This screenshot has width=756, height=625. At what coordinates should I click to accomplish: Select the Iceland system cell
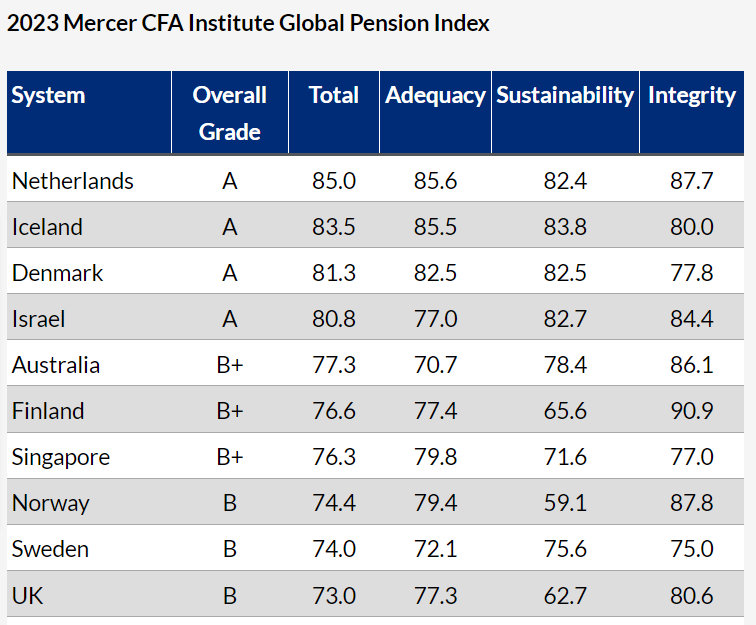pyautogui.click(x=47, y=227)
